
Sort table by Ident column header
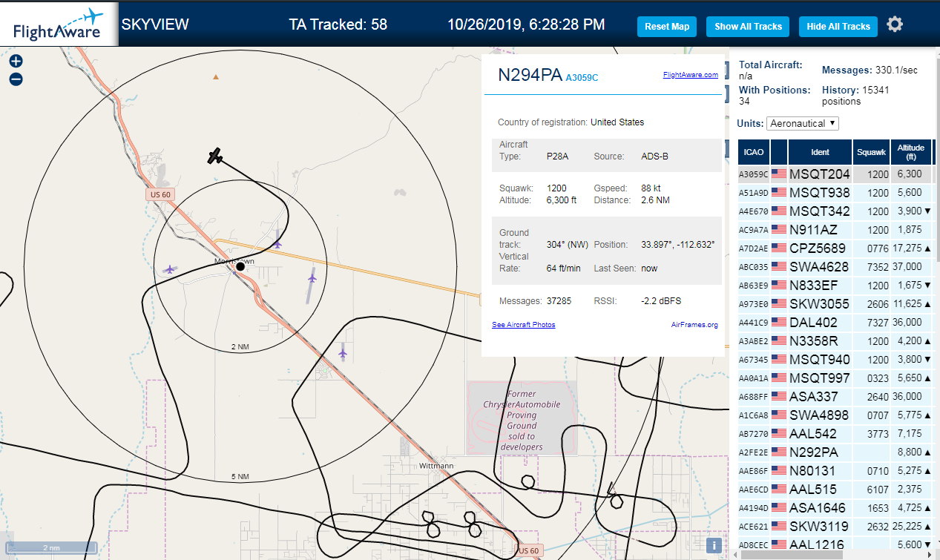820,152
